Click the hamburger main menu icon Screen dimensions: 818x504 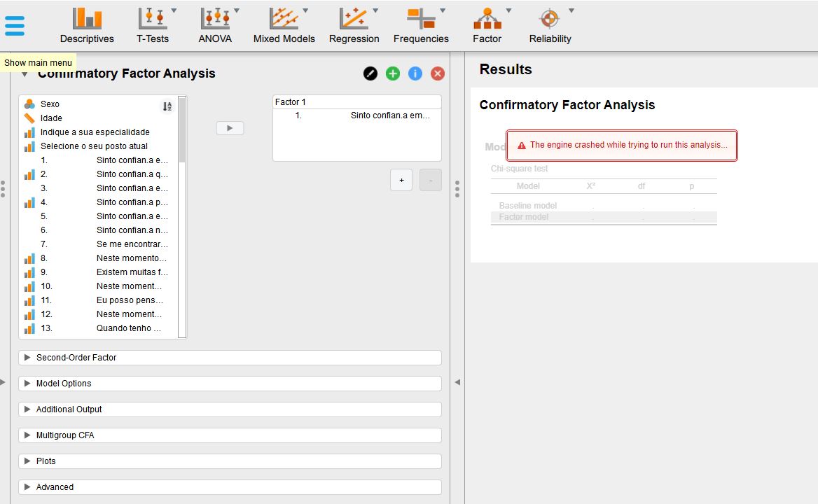15,25
